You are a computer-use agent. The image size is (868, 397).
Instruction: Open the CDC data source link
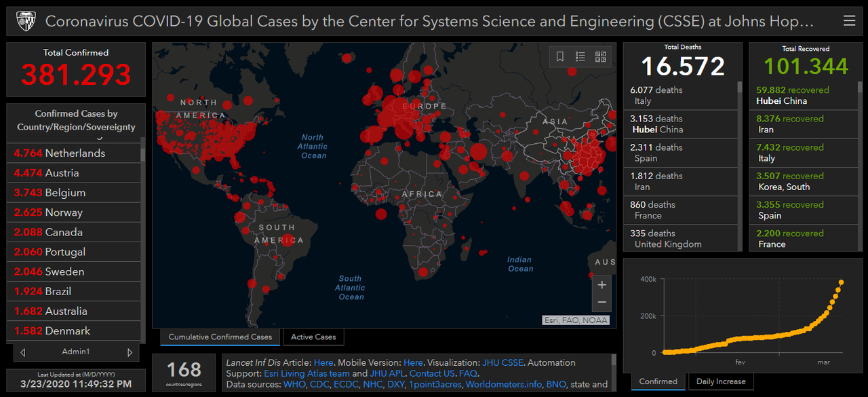pos(318,384)
